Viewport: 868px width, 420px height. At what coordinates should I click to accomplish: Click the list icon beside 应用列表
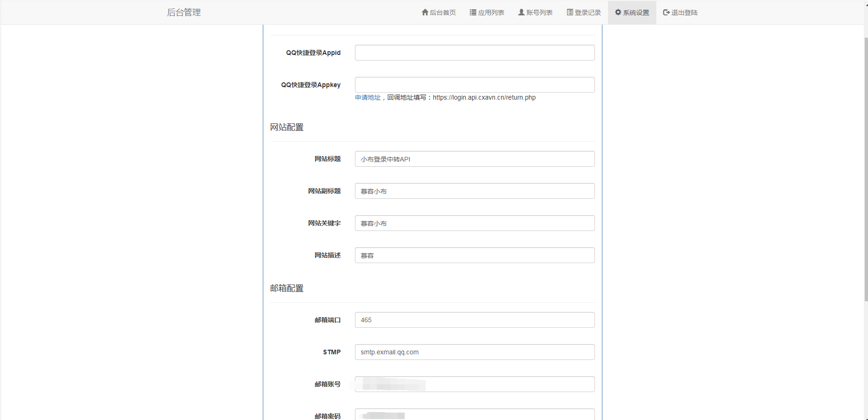click(473, 13)
